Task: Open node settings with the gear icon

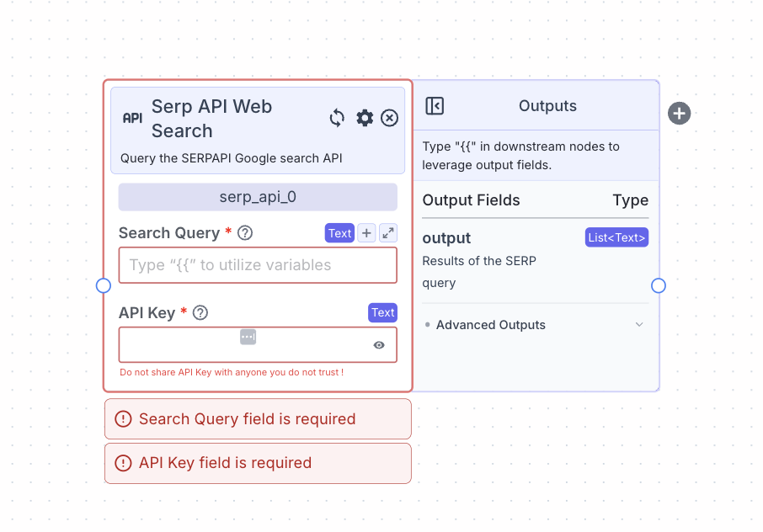Action: click(364, 118)
